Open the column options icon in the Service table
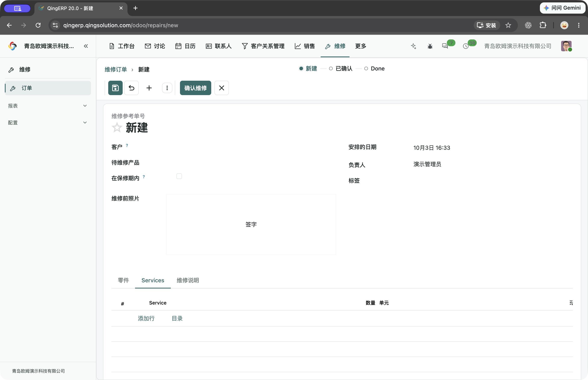The width and height of the screenshot is (588, 380). tap(571, 303)
